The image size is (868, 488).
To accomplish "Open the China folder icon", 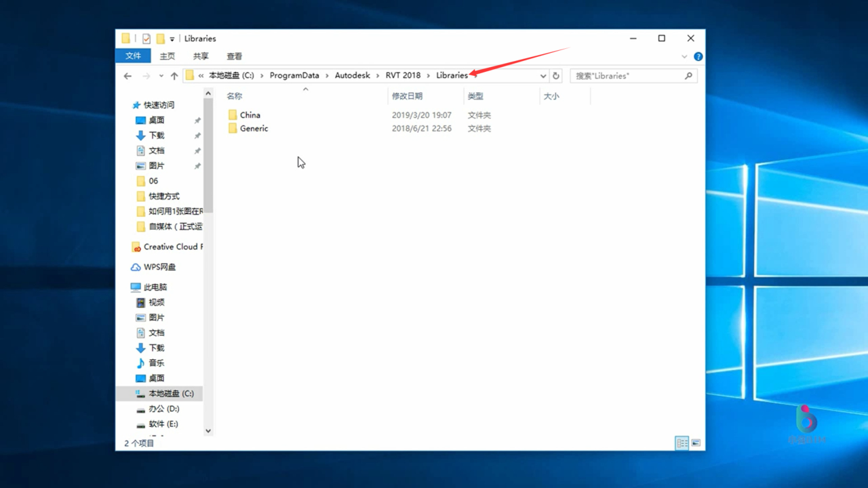I will 233,115.
